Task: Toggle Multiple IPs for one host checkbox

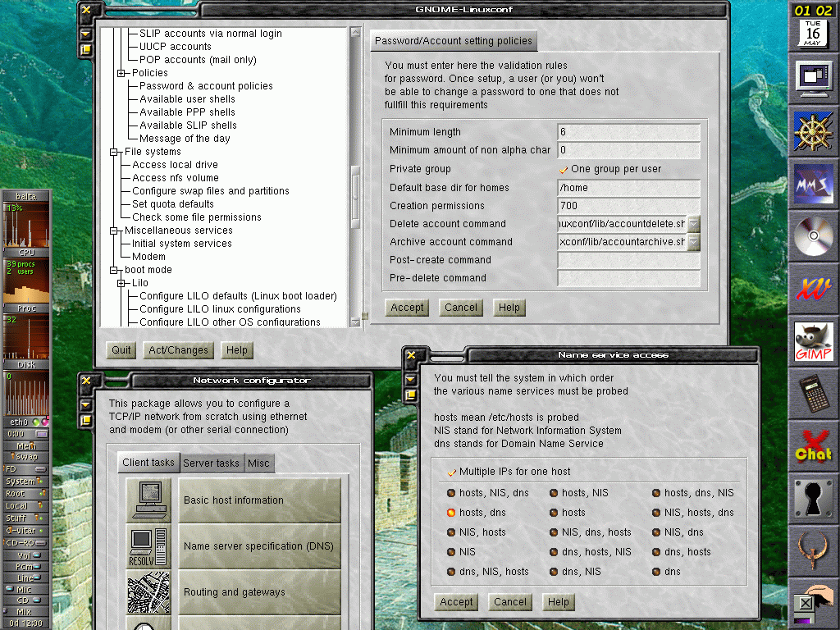Action: [452, 472]
